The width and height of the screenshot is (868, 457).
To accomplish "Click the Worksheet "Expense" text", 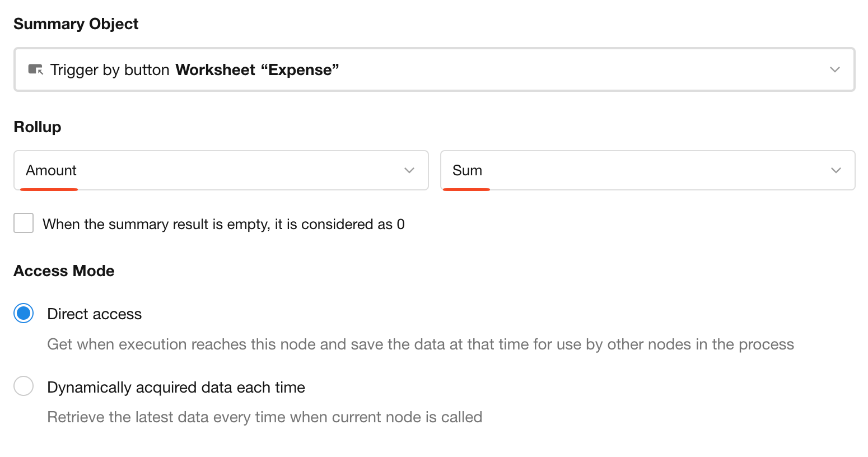I will [257, 70].
